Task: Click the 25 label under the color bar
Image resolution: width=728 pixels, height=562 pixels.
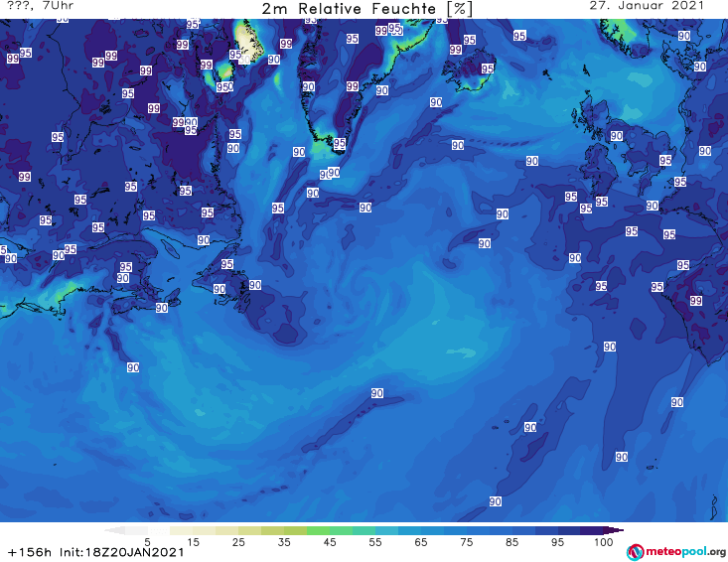Action: 238,542
